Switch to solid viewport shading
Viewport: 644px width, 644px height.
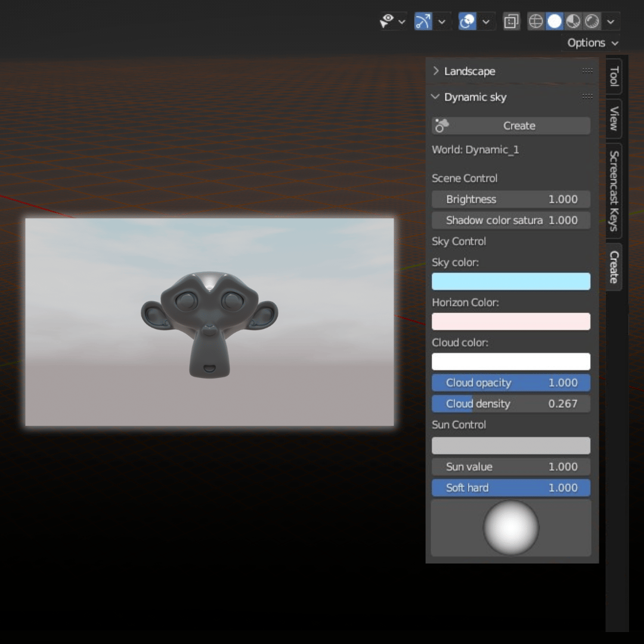pos(555,21)
